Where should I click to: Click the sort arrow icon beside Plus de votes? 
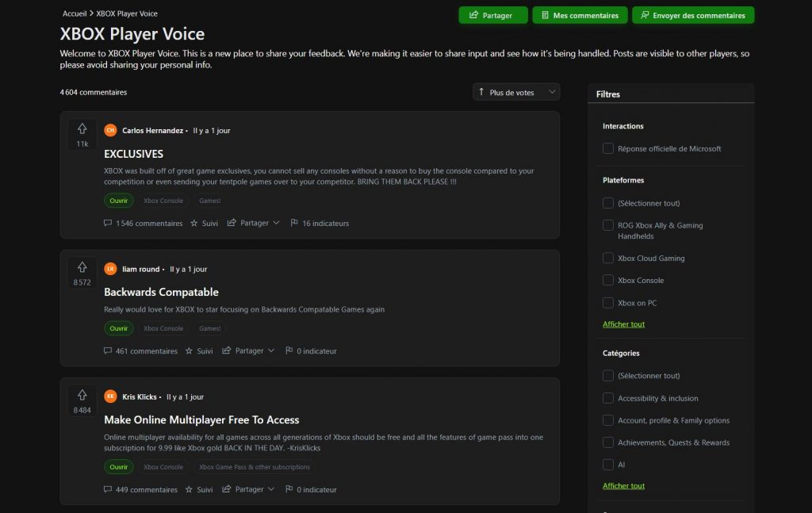481,92
